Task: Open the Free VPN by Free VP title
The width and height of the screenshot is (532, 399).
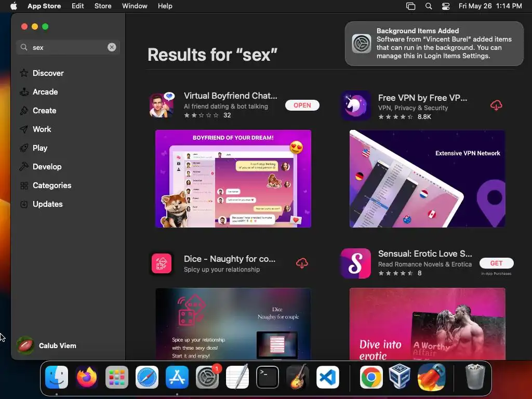Action: (422, 98)
